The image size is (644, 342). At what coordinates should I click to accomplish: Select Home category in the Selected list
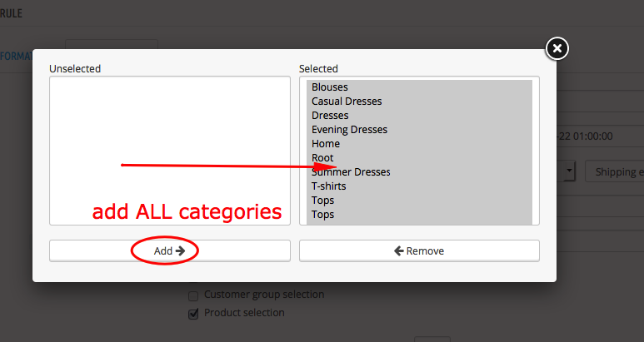[326, 144]
